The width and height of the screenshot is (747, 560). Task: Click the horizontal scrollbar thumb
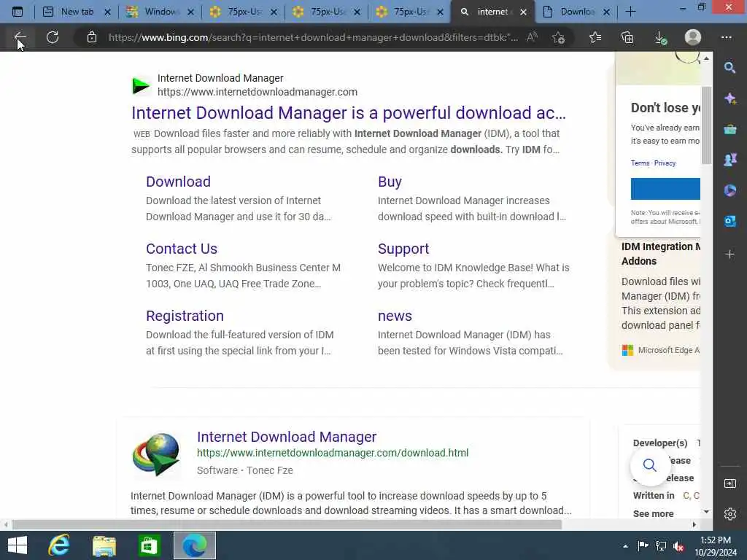[x=287, y=525]
